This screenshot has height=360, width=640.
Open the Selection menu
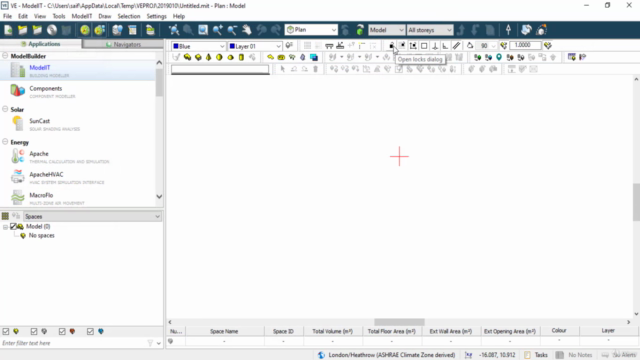coord(129,16)
